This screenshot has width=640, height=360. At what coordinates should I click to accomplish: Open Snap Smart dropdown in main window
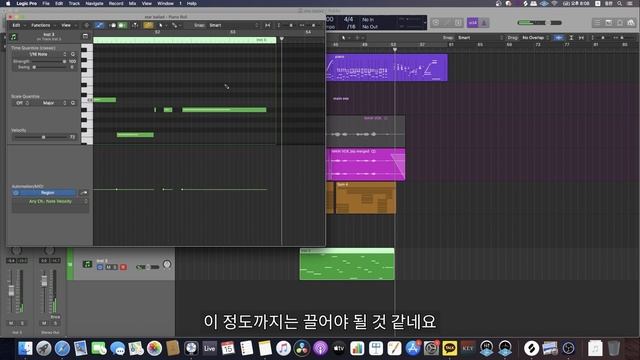480,38
